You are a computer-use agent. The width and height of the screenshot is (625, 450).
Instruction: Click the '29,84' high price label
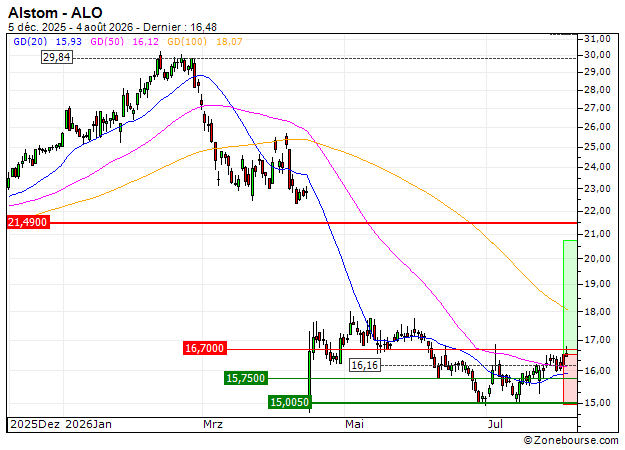point(57,57)
